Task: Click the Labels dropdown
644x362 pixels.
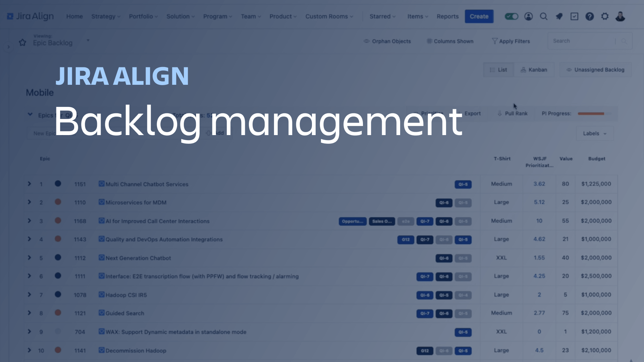Action: coord(595,133)
